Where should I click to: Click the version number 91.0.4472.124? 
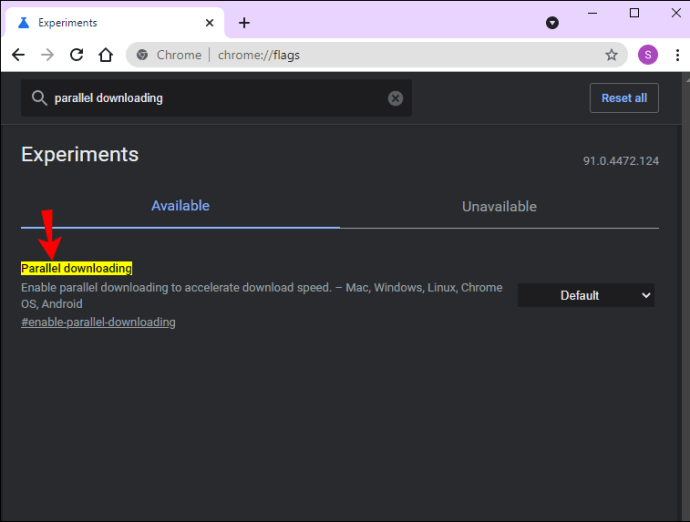pyautogui.click(x=621, y=161)
